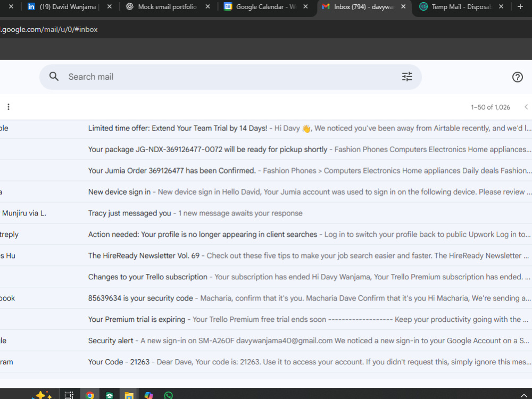Click the green app icon next to Chrome

click(109, 396)
